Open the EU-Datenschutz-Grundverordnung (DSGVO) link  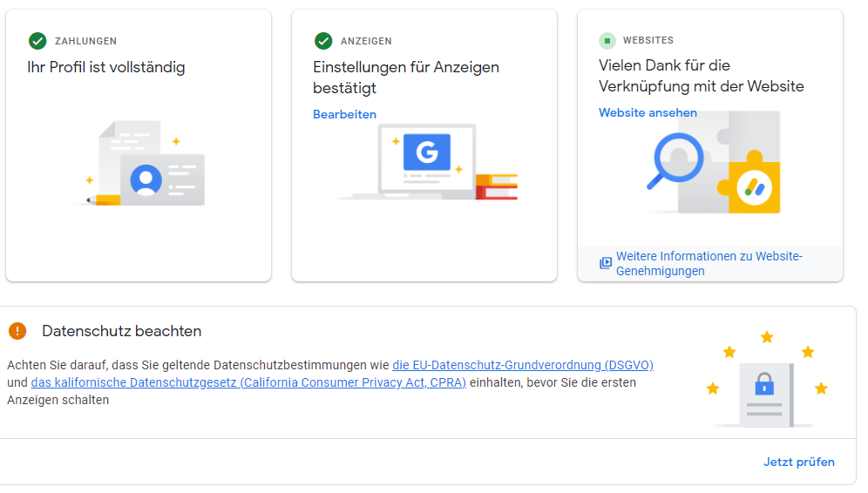523,365
